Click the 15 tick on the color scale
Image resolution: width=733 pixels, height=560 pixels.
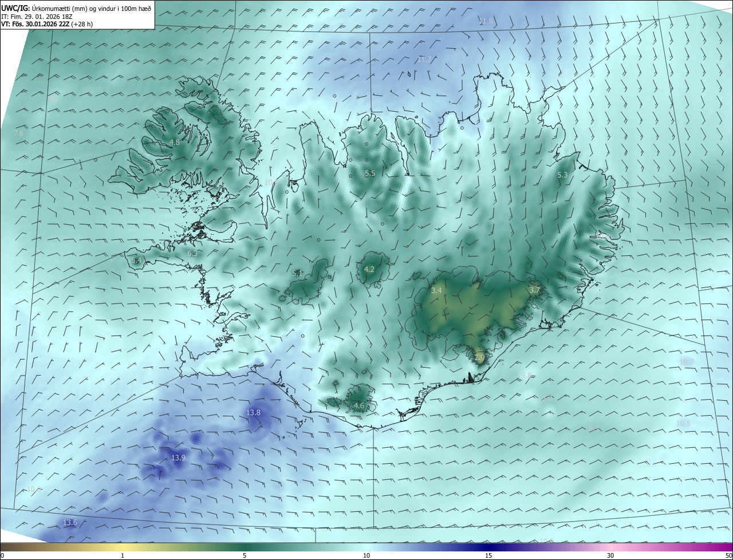click(488, 555)
